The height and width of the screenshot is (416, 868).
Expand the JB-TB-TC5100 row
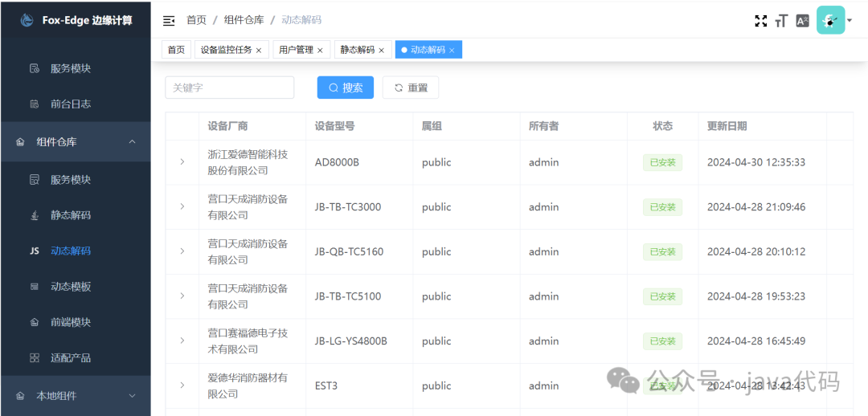[182, 296]
